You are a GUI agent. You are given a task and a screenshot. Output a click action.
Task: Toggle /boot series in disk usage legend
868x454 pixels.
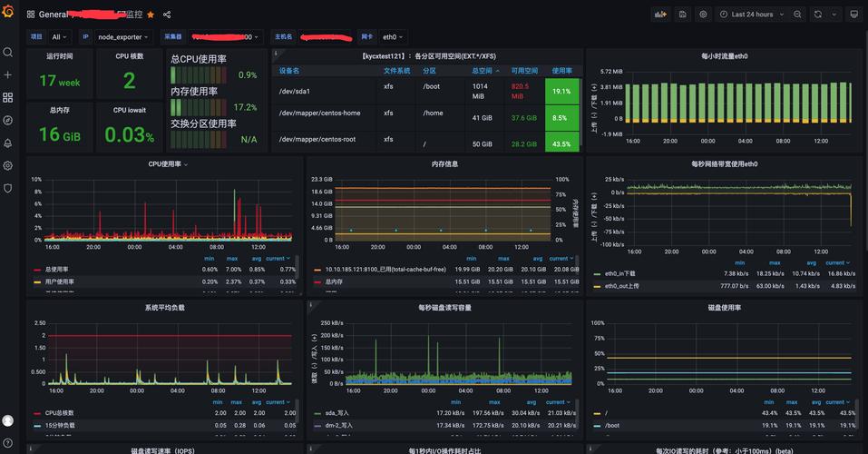[x=611, y=425]
